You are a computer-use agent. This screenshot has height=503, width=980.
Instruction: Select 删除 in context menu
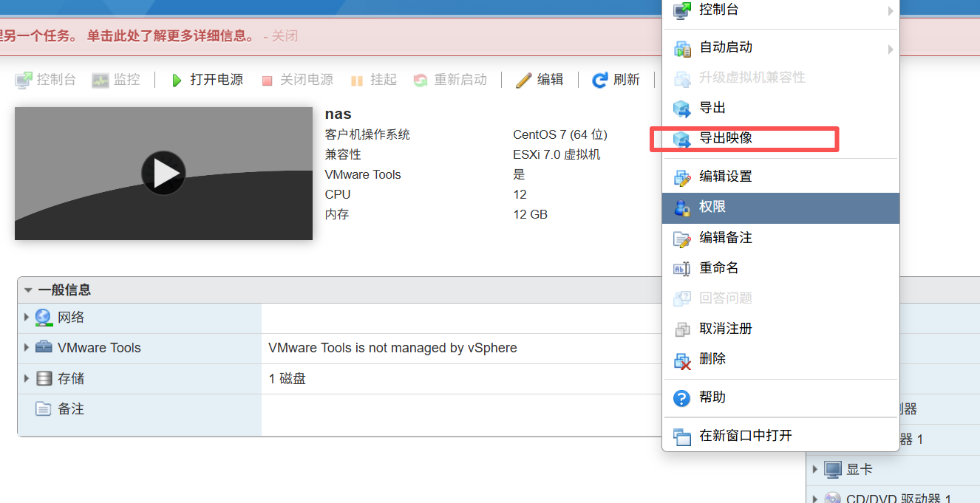tap(780, 359)
